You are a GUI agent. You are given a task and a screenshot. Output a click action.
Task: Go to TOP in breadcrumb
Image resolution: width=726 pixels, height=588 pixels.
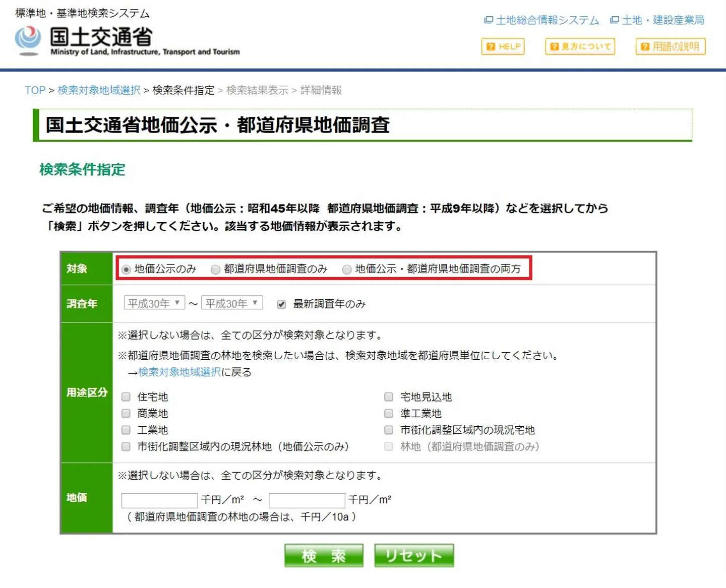click(35, 90)
